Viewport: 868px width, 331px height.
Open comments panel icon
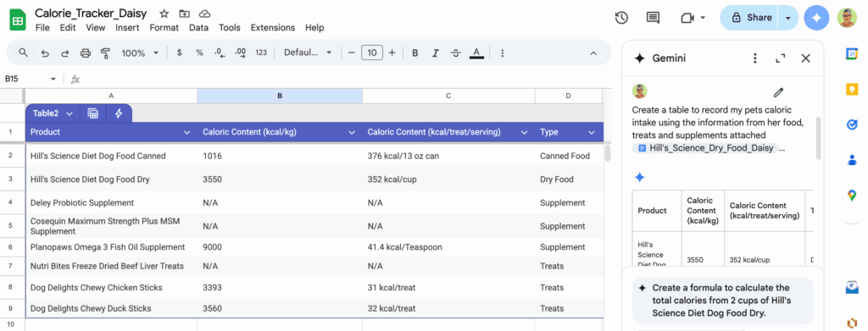[x=654, y=18]
